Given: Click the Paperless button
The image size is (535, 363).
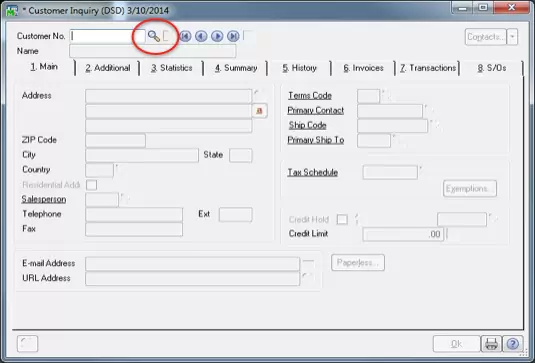Looking at the screenshot, I should 358,263.
